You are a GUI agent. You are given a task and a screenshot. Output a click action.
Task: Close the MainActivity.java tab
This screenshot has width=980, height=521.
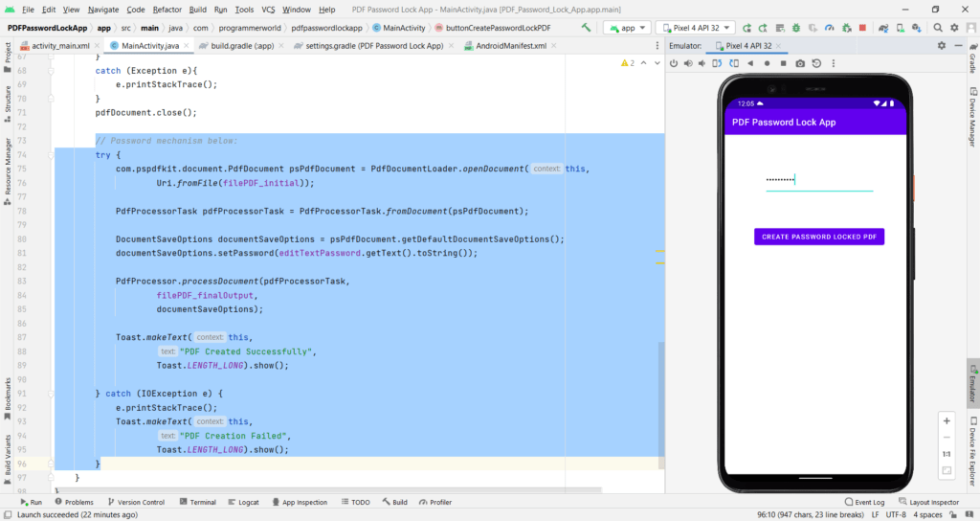(x=187, y=46)
